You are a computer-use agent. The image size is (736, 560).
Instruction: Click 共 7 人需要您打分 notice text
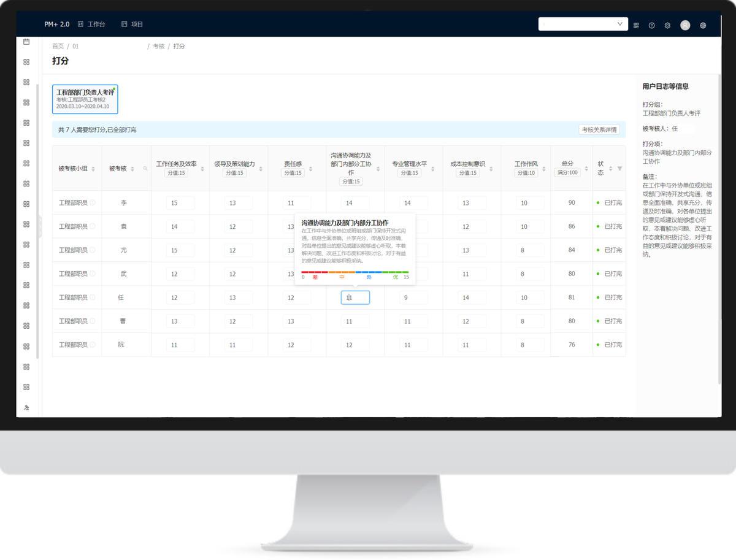pyautogui.click(x=98, y=130)
